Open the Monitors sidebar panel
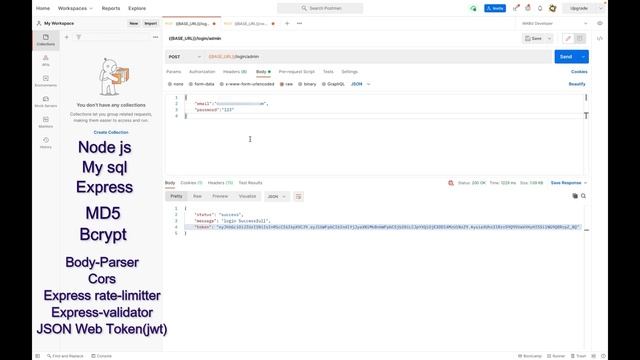This screenshot has height=360, width=640. (46, 122)
